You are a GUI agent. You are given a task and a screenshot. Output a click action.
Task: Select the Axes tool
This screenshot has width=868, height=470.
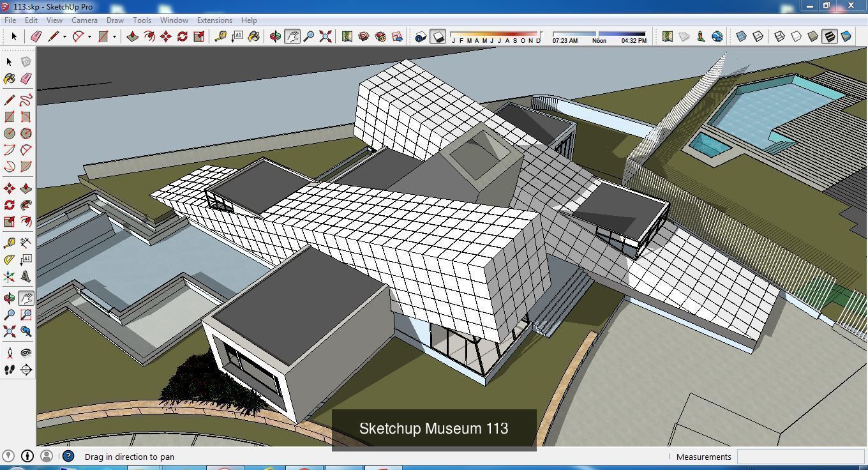tap(10, 277)
